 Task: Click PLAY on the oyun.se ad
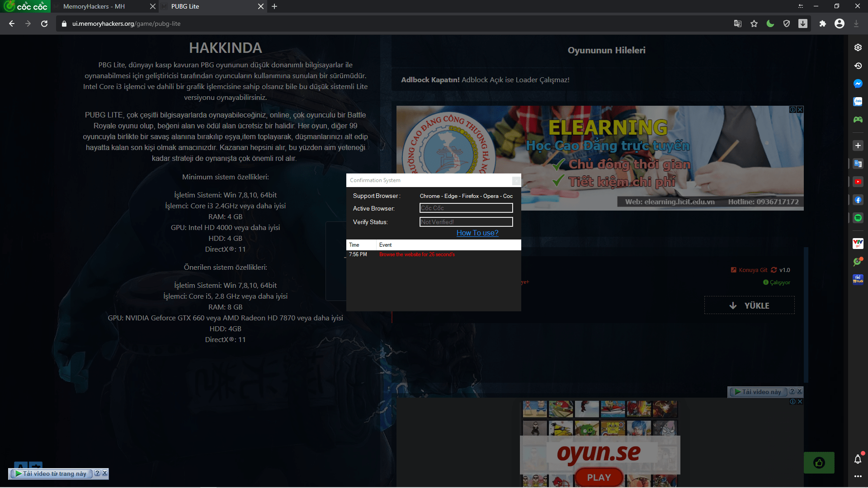point(599,478)
